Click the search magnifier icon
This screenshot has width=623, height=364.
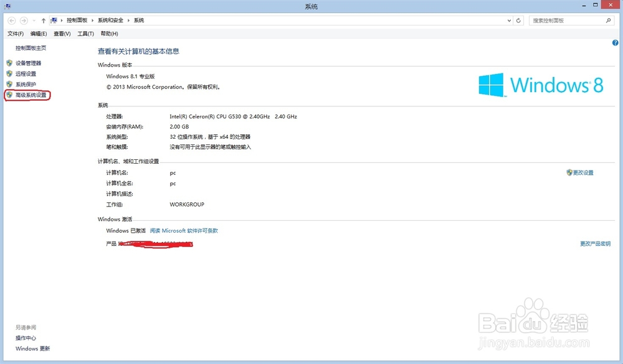[608, 21]
